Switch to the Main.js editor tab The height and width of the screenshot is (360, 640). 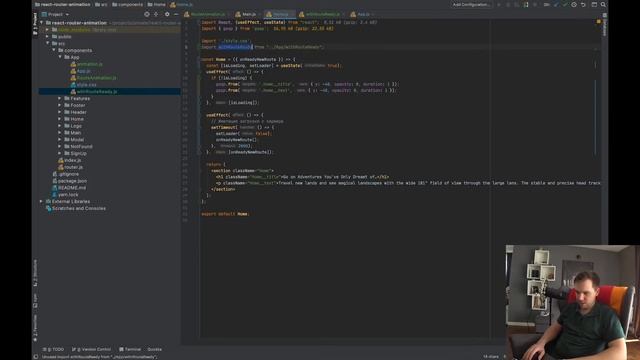(x=248, y=14)
